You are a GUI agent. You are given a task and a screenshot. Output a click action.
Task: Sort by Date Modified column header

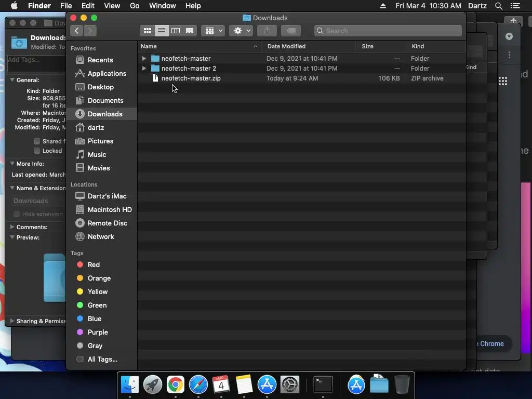(x=309, y=46)
